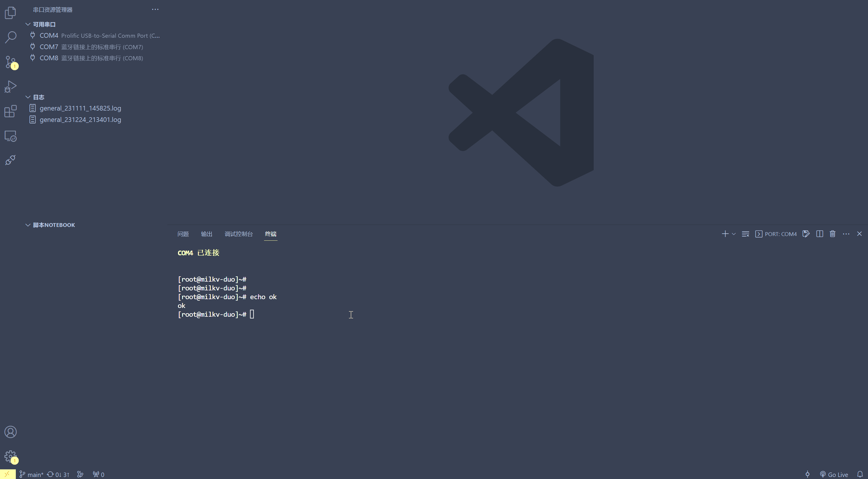Split the terminal panel
The height and width of the screenshot is (479, 868).
coord(819,234)
